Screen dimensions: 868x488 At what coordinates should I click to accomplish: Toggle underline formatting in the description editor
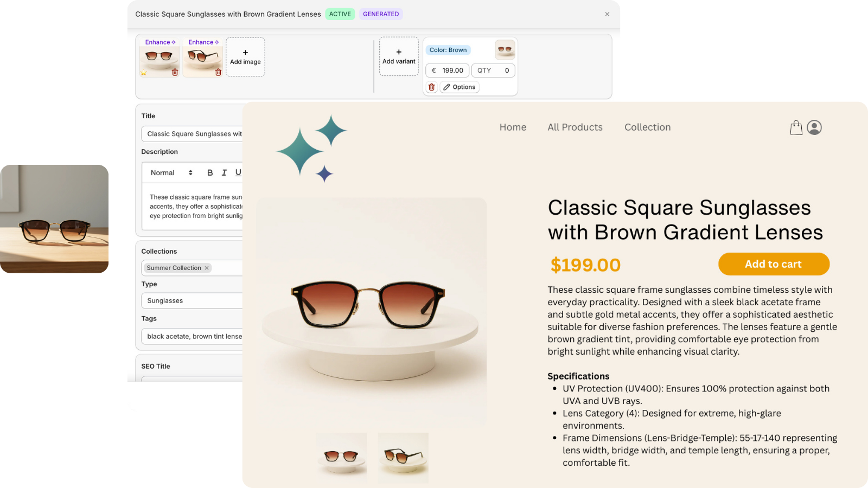[x=238, y=172]
